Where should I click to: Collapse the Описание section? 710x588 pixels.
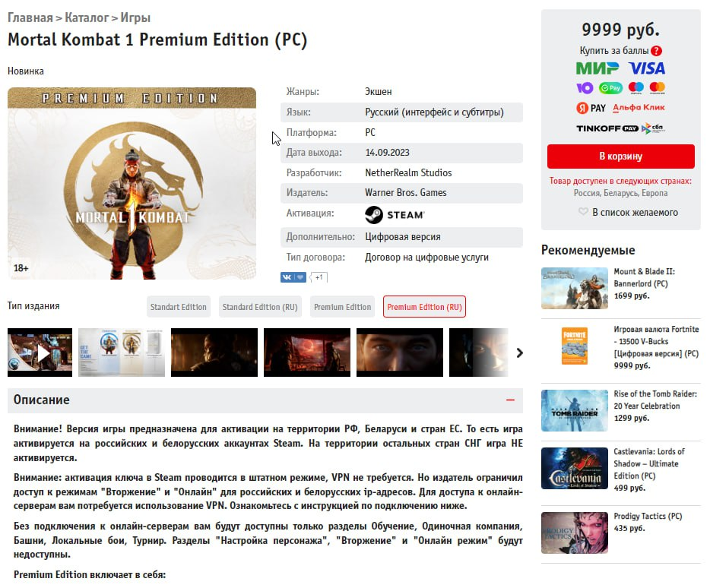click(510, 400)
